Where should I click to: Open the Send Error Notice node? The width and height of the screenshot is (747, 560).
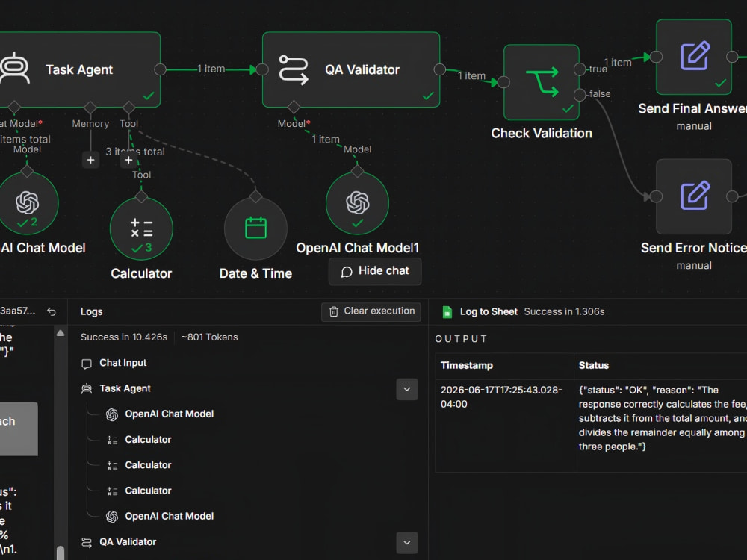click(694, 196)
